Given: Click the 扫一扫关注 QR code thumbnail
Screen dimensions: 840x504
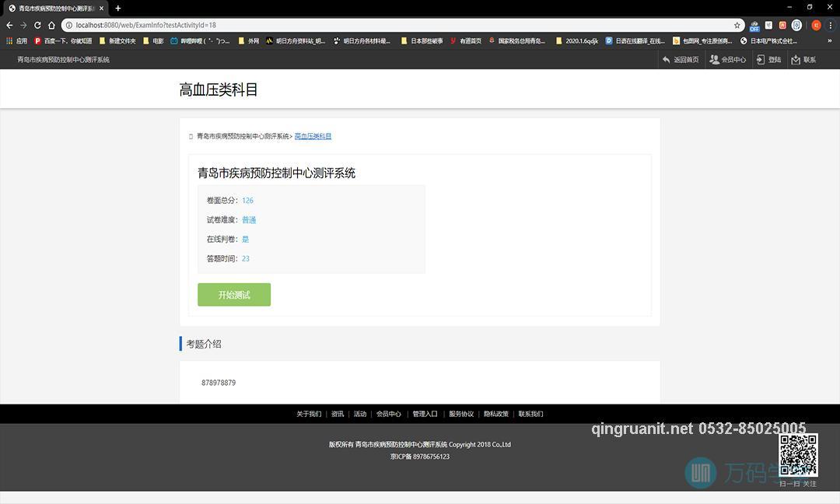Looking at the screenshot, I should [x=798, y=457].
